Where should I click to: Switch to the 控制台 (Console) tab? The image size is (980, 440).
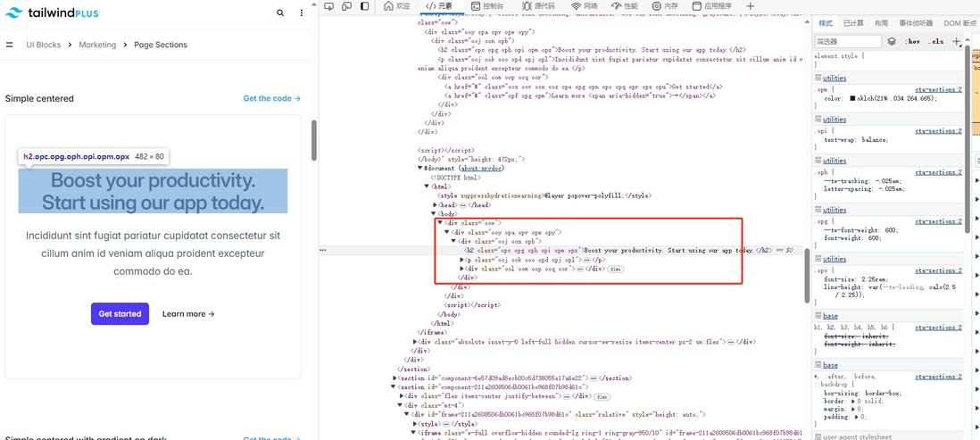488,6
